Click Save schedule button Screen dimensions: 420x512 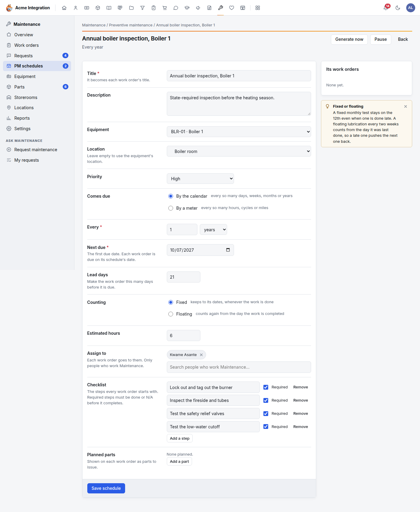pos(106,488)
